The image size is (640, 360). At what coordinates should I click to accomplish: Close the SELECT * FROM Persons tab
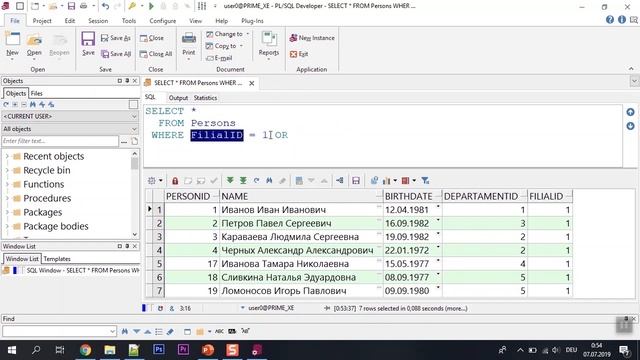pyautogui.click(x=252, y=83)
